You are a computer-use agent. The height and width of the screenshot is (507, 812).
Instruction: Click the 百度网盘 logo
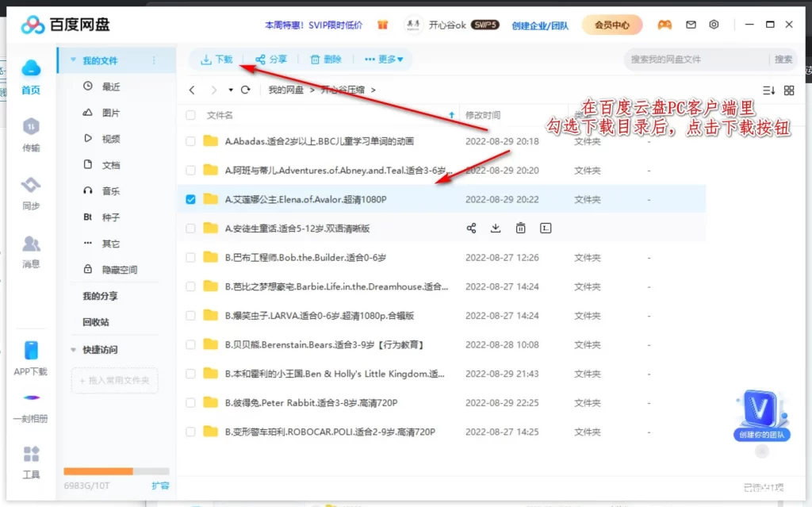pyautogui.click(x=65, y=25)
